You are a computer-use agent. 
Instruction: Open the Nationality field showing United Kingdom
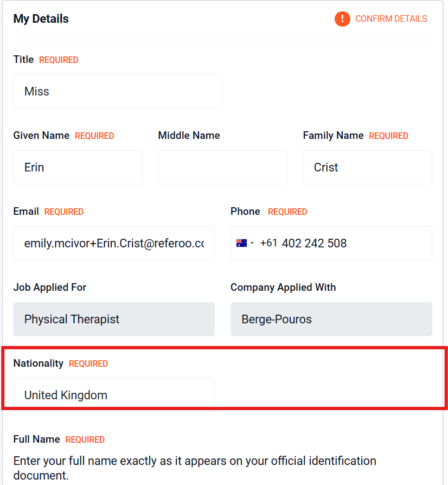(114, 395)
